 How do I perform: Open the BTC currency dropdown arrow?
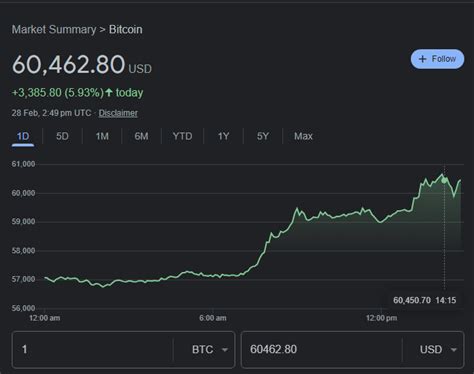tap(225, 350)
